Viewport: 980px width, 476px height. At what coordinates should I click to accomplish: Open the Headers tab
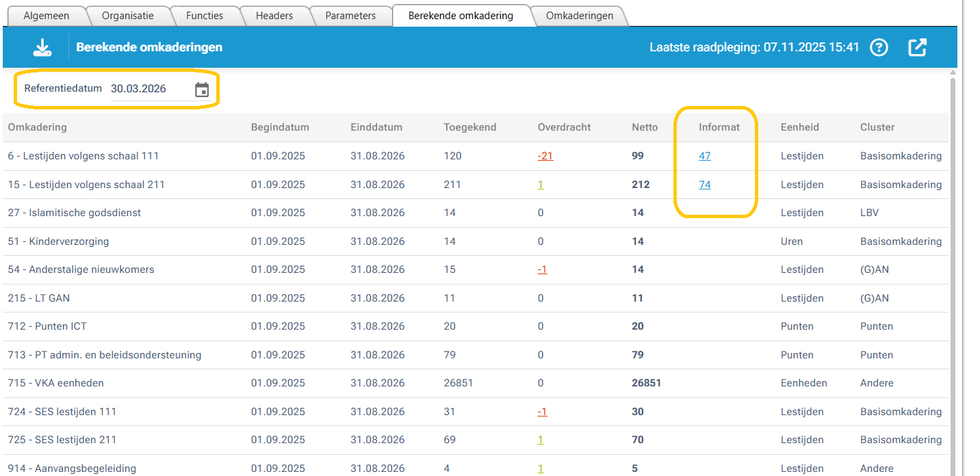[275, 15]
